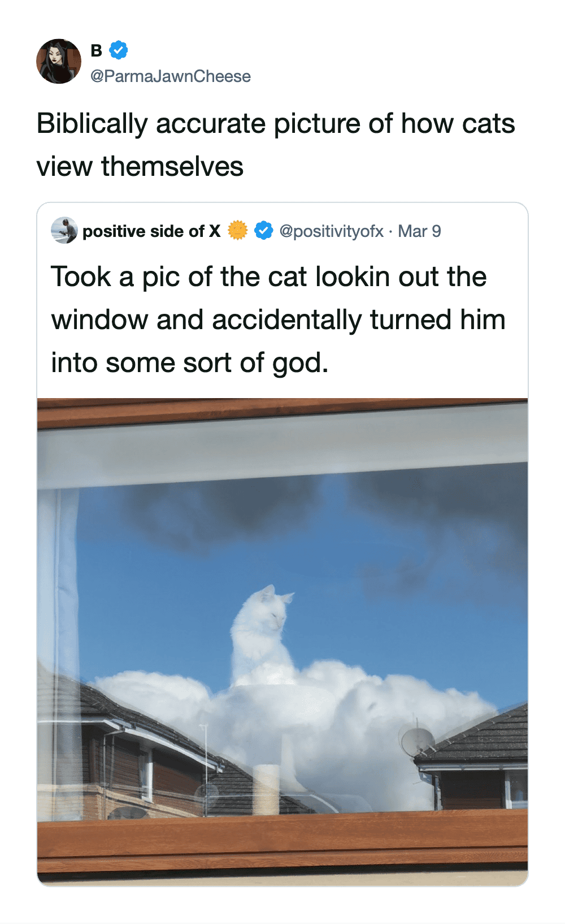
Task: Click the dark cloud reflected above the cat
Action: click(x=220, y=515)
